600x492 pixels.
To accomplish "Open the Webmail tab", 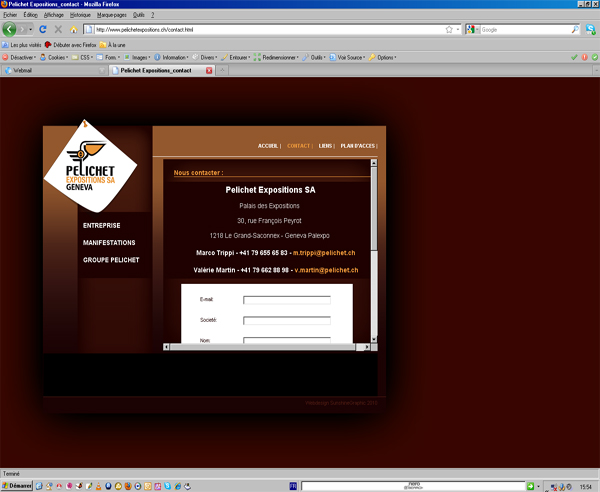I will click(x=54, y=70).
